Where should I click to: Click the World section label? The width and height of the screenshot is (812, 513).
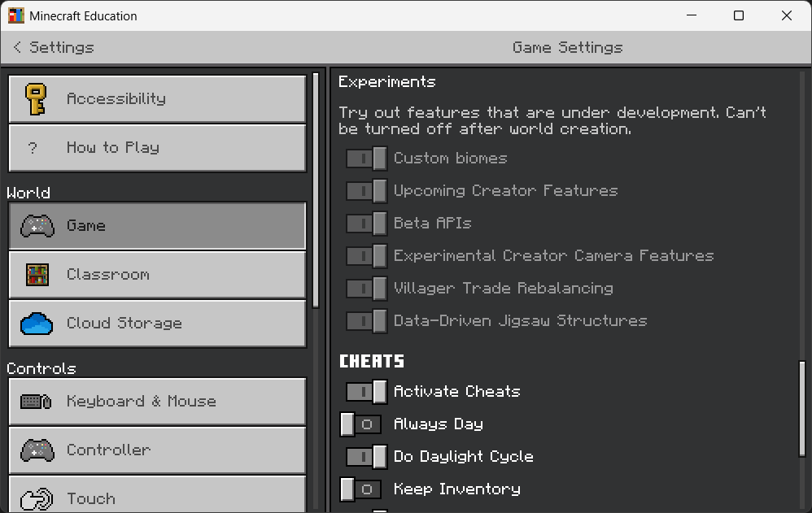click(28, 193)
